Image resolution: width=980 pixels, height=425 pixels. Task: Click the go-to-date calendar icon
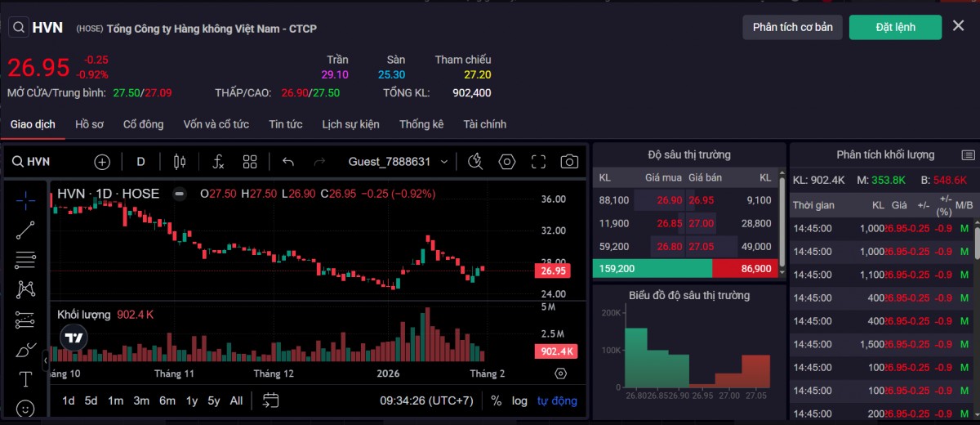click(270, 400)
